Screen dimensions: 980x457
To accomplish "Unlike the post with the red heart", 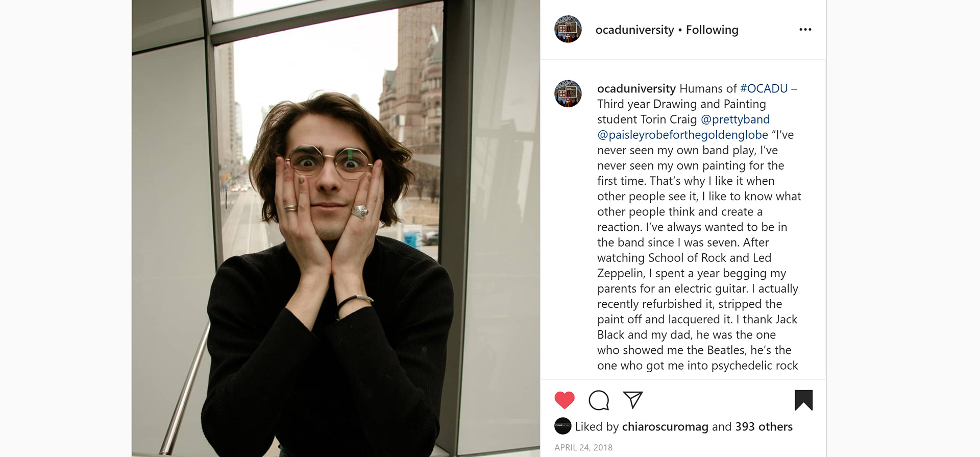I will pyautogui.click(x=565, y=400).
